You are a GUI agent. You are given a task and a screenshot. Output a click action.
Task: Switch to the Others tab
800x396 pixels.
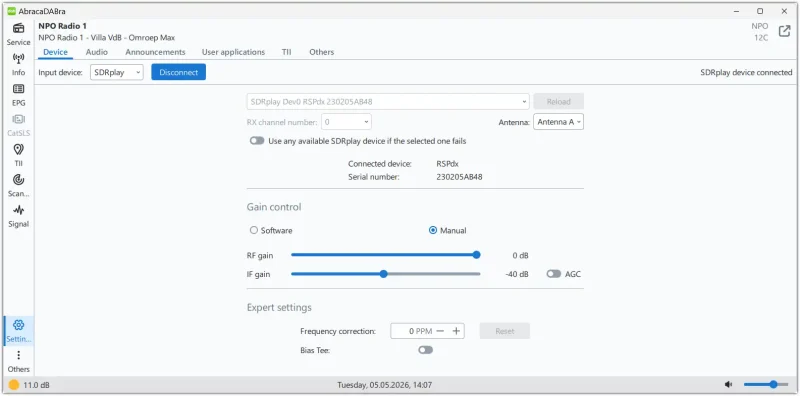click(x=321, y=52)
